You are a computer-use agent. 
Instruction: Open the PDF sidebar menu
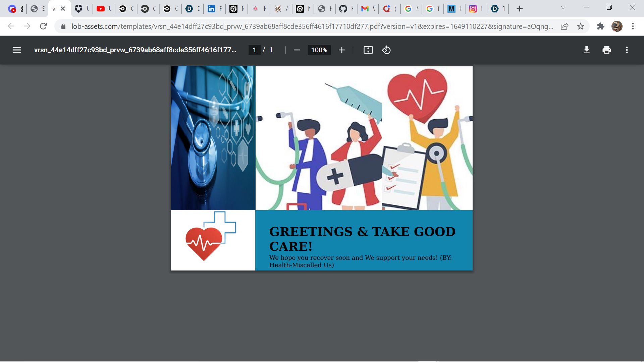click(17, 50)
